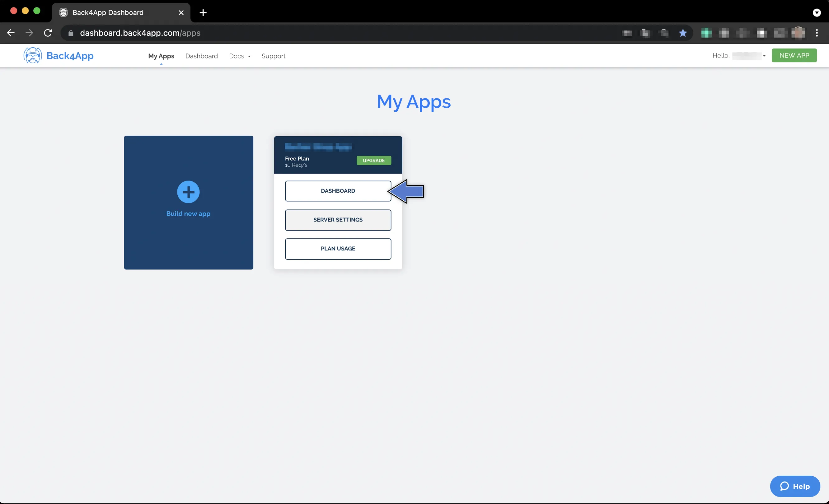
Task: Open SERVER SETTINGS for the app
Action: (338, 220)
